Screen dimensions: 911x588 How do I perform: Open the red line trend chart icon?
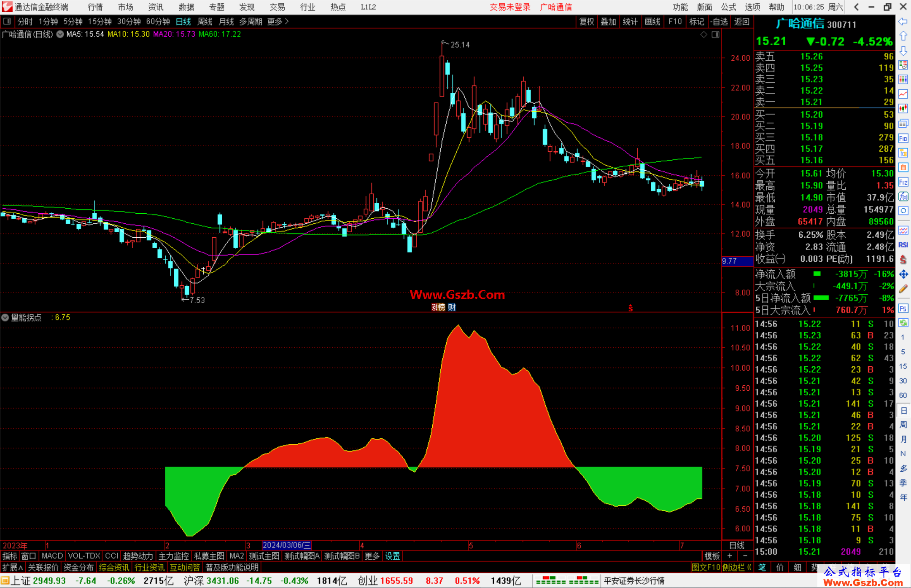pyautogui.click(x=903, y=94)
